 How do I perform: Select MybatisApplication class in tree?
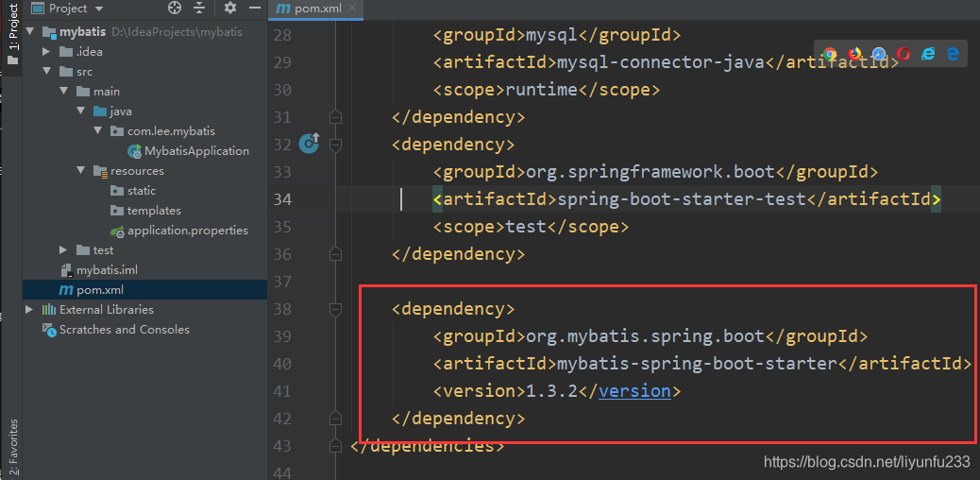pos(196,151)
